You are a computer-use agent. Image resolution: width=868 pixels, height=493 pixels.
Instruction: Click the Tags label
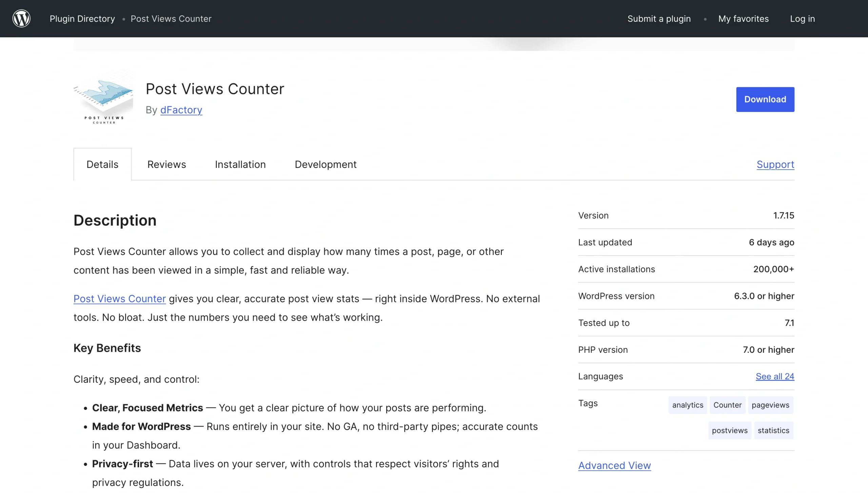(x=588, y=403)
